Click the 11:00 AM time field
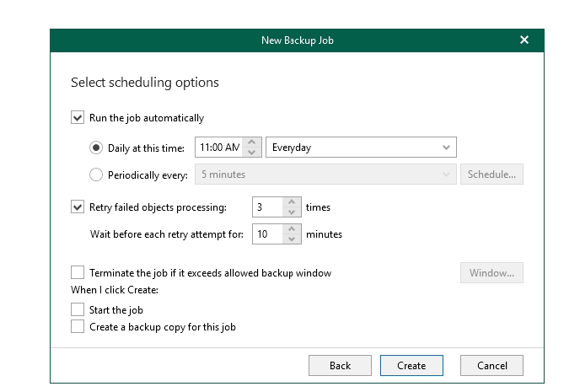 point(219,148)
